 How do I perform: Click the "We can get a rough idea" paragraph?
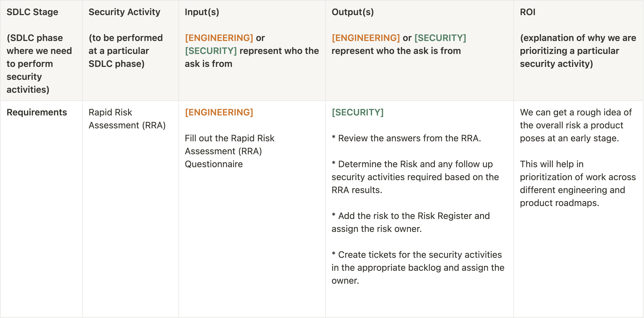576,125
